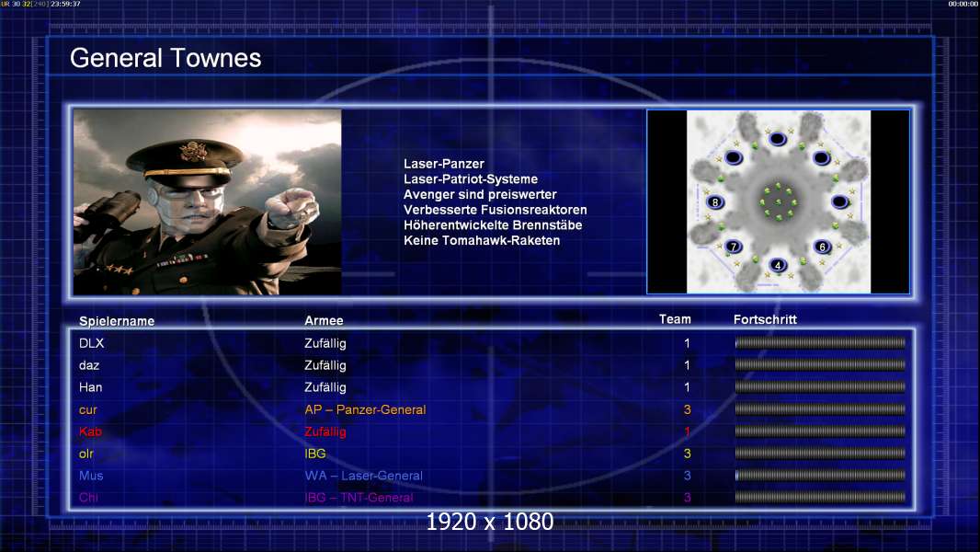Click the General Townes title
The height and width of the screenshot is (552, 980).
[x=165, y=58]
